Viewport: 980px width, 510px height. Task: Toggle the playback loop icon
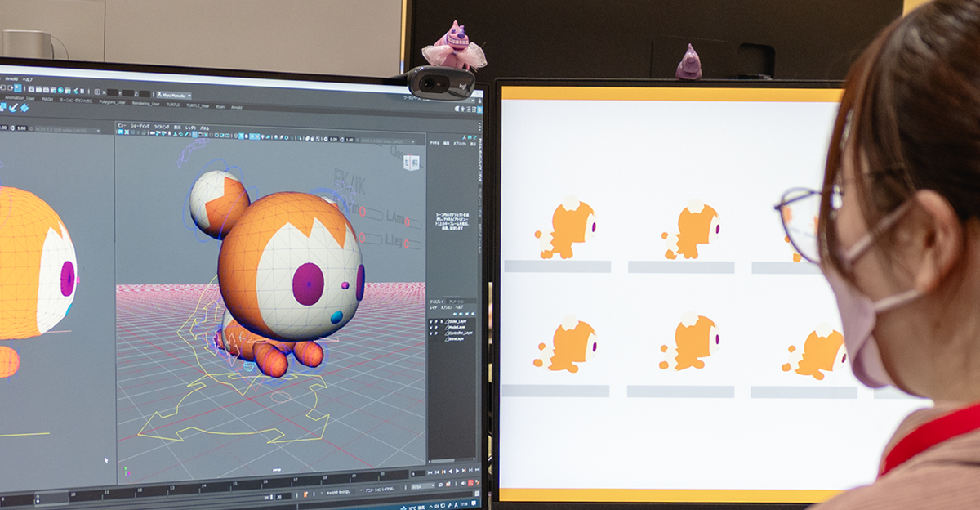(x=440, y=485)
